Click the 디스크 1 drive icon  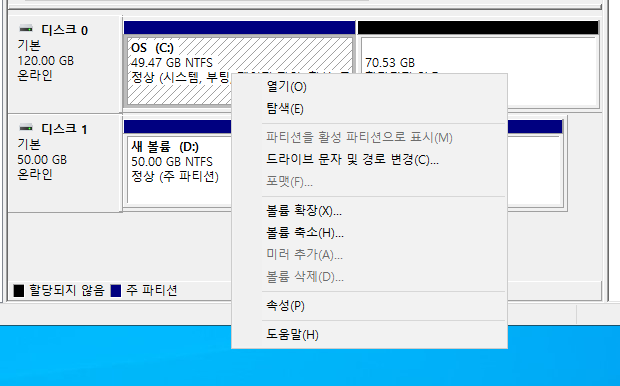[x=26, y=127]
